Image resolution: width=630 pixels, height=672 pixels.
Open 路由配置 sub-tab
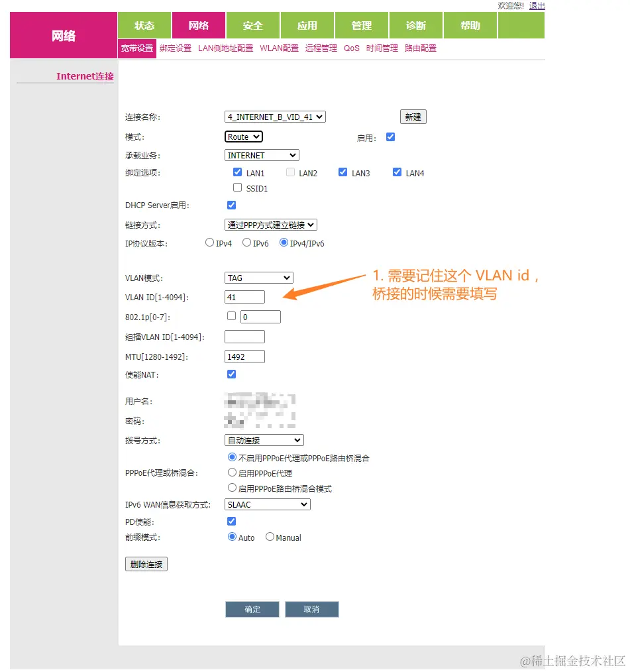click(421, 48)
